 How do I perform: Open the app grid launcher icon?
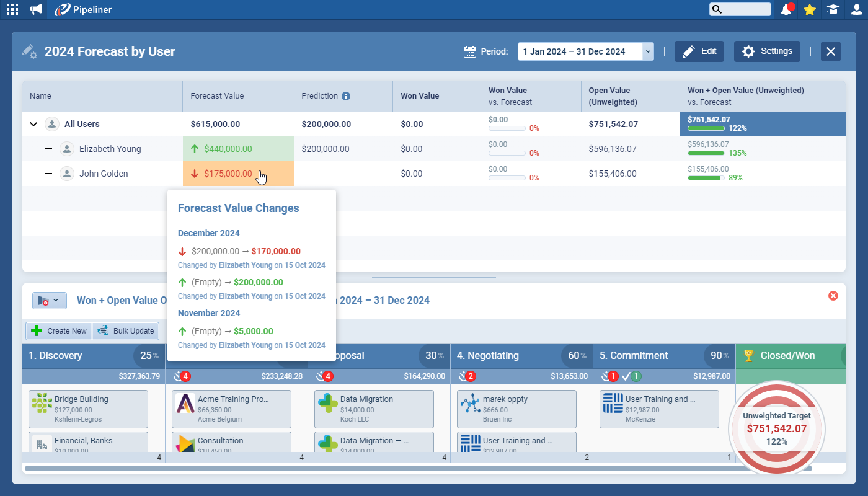tap(12, 9)
